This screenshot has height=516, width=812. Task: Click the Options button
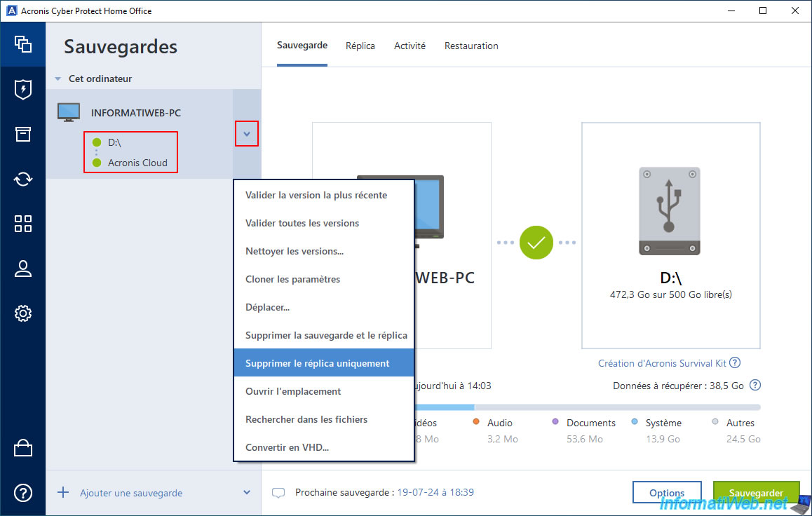click(x=667, y=492)
